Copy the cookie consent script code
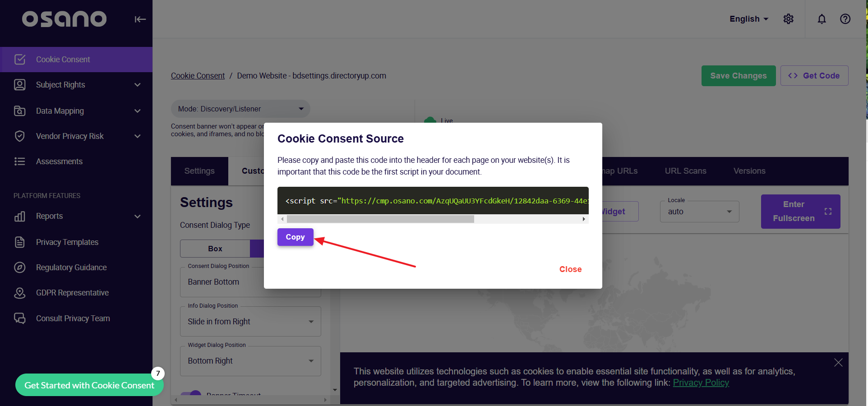 click(x=295, y=237)
